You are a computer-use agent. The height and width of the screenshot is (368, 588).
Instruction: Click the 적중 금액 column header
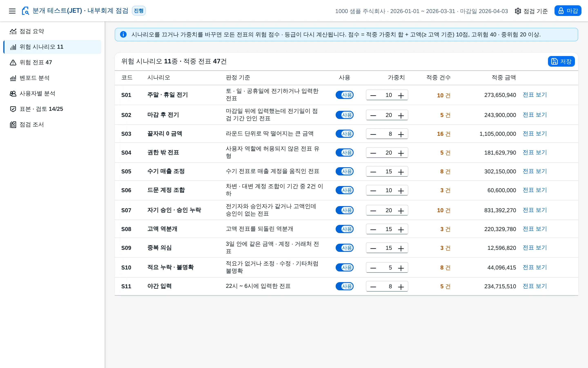pyautogui.click(x=503, y=78)
